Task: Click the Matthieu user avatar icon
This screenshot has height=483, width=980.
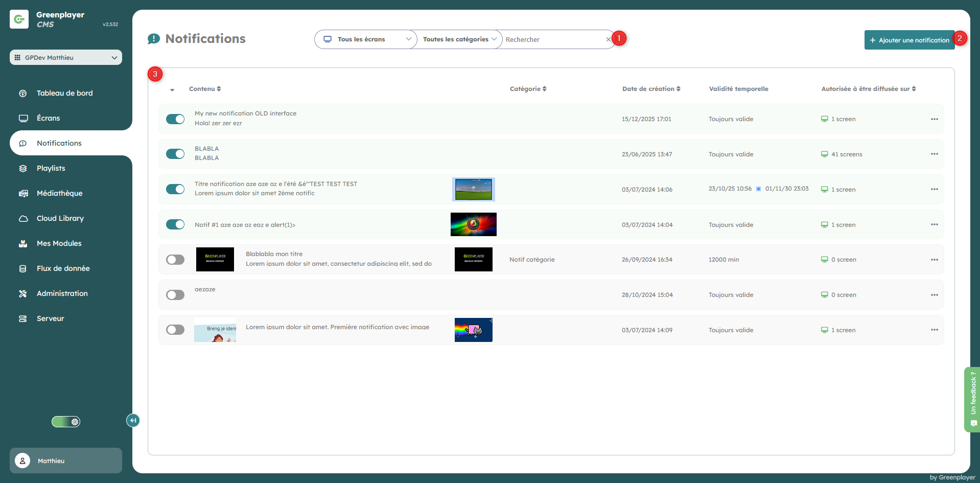Action: point(22,461)
